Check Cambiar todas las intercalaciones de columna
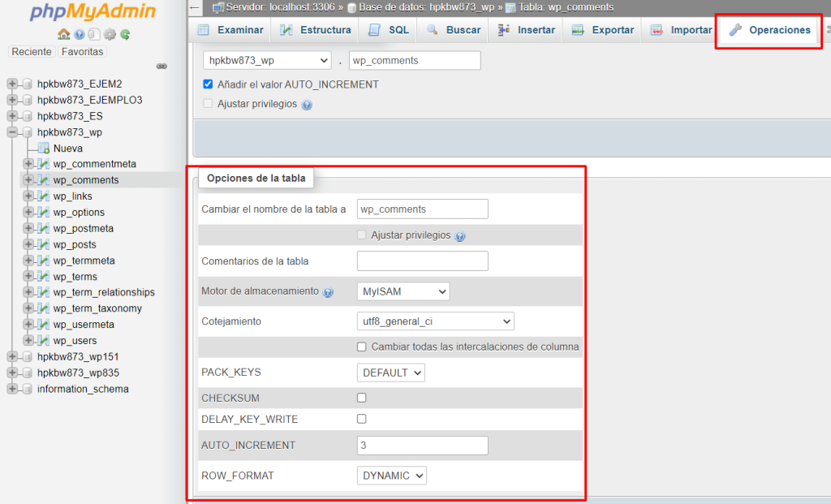Screen dimensions: 831x504 [x=361, y=347]
